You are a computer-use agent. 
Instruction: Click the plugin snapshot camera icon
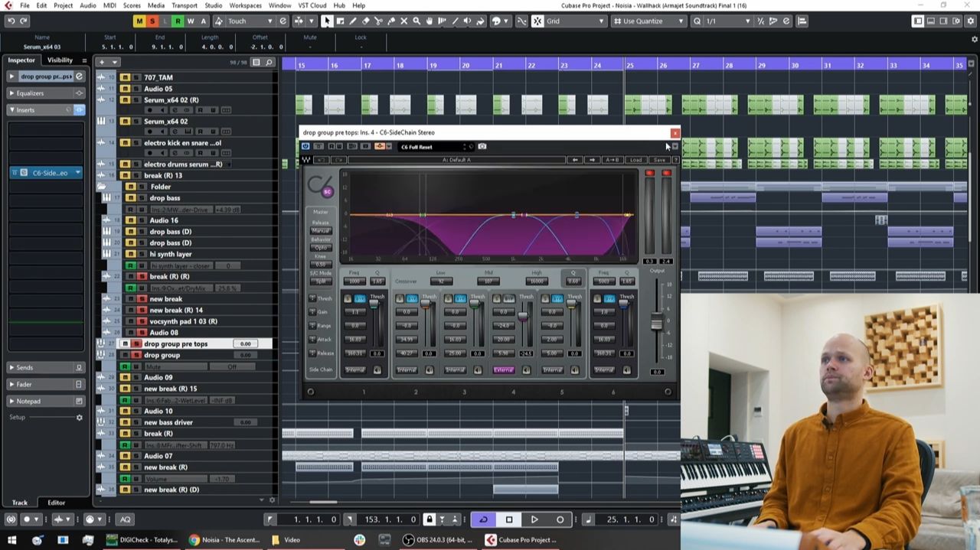point(482,146)
